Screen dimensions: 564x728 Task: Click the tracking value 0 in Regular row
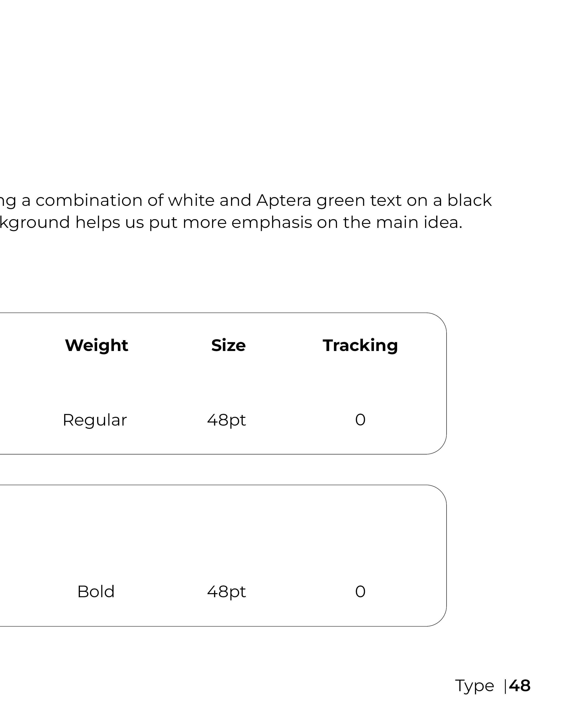pyautogui.click(x=360, y=420)
